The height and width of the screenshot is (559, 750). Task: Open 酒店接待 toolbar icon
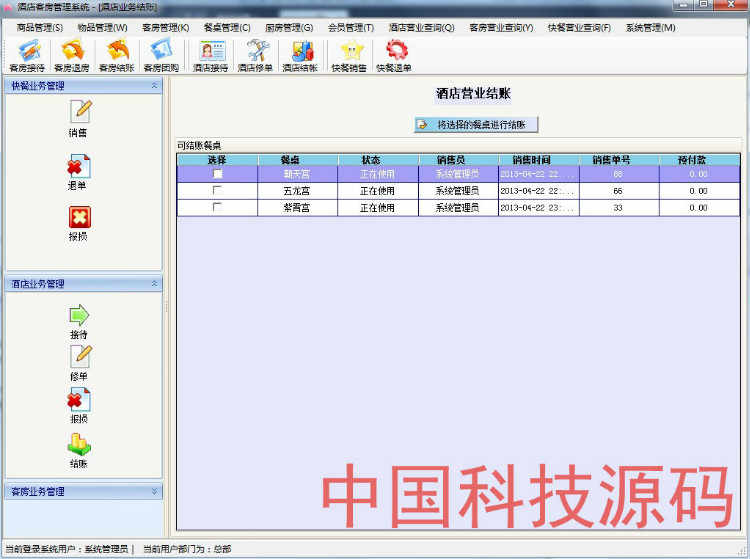210,56
